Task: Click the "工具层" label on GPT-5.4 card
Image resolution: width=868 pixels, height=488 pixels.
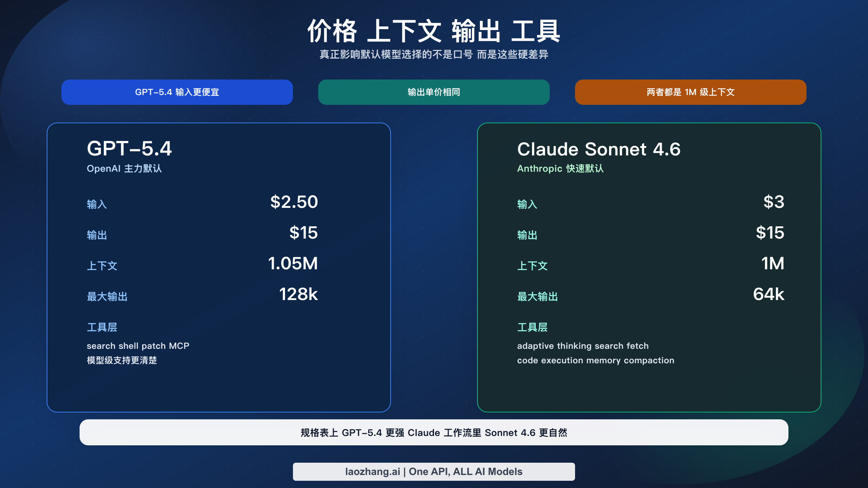Action: [102, 328]
